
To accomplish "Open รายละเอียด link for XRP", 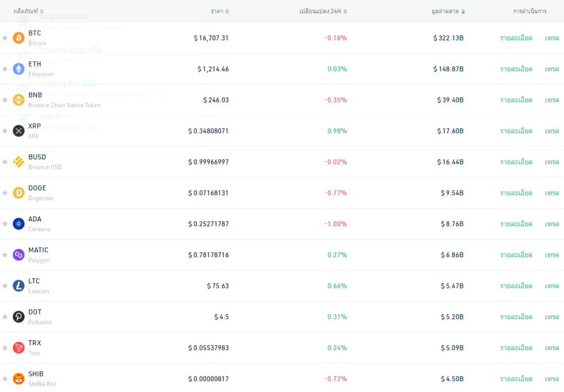I will tap(516, 131).
